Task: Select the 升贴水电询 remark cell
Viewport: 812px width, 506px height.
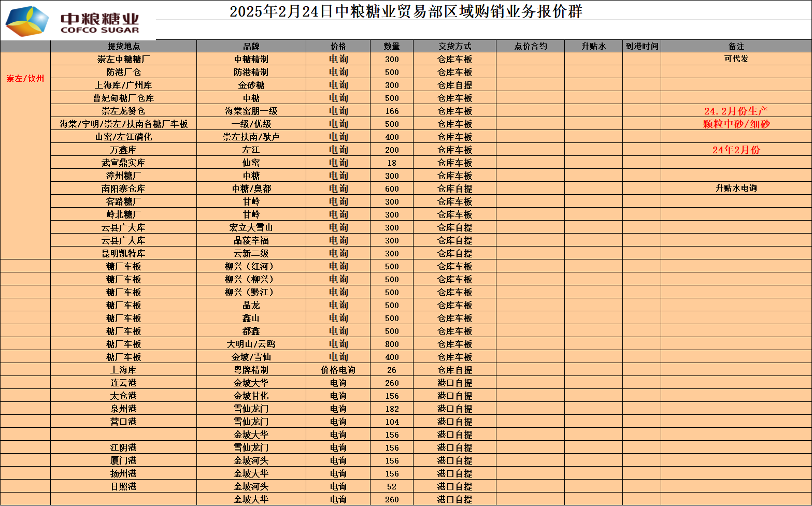Action: tap(736, 189)
